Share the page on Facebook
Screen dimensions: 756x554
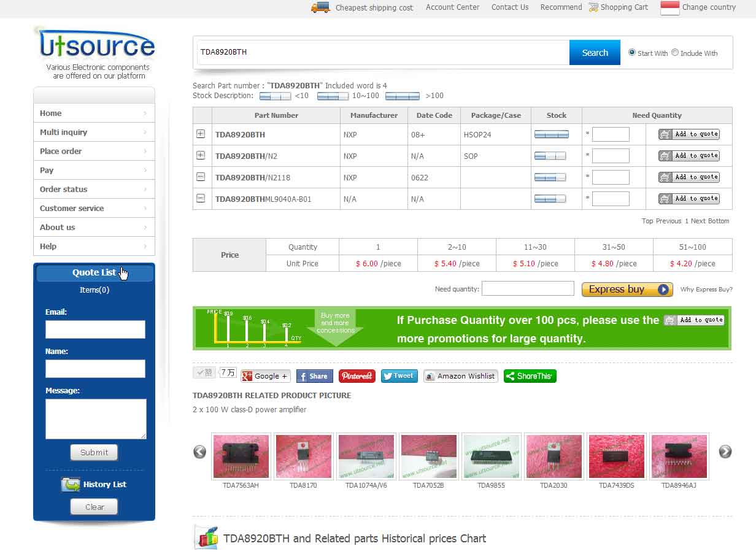pos(314,376)
